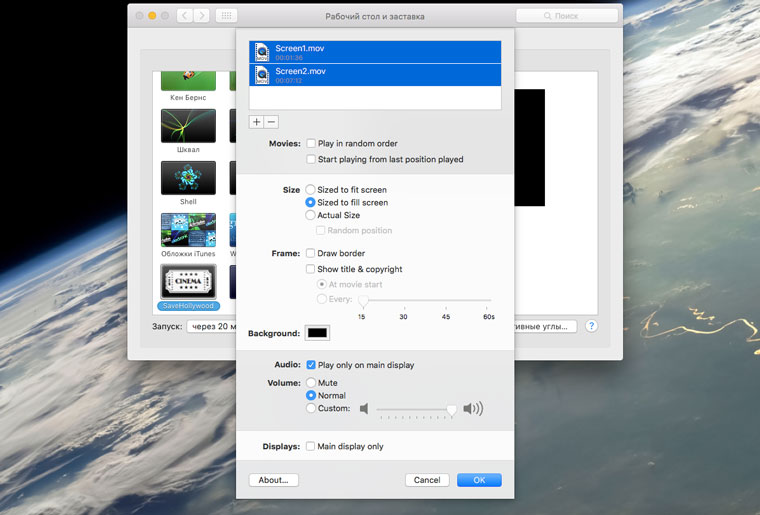Select the At movie start option

click(x=321, y=284)
